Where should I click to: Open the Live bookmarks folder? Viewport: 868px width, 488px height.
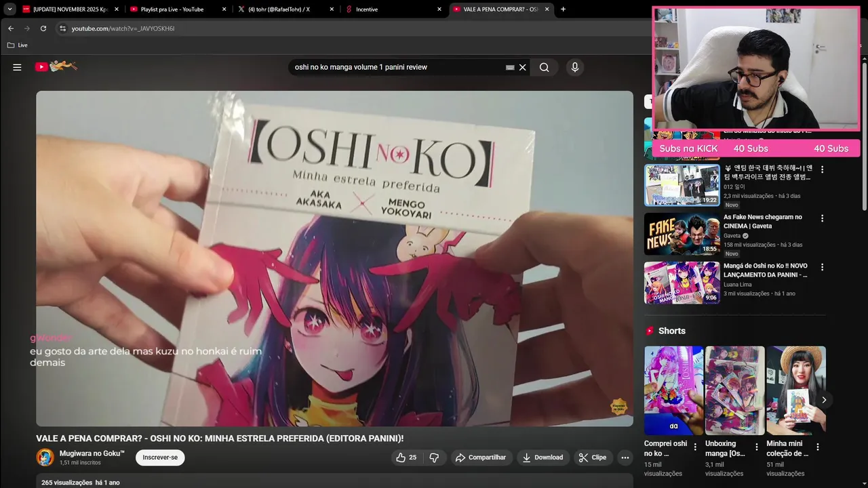pos(18,45)
